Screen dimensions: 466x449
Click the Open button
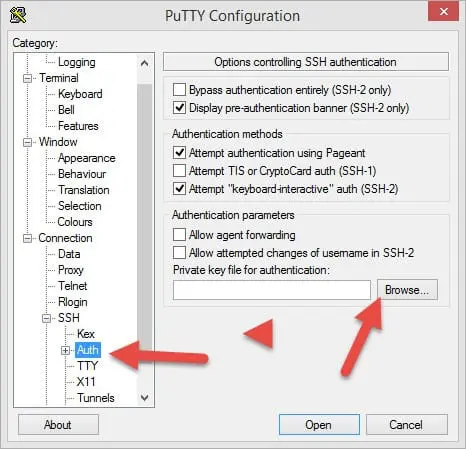click(x=319, y=425)
